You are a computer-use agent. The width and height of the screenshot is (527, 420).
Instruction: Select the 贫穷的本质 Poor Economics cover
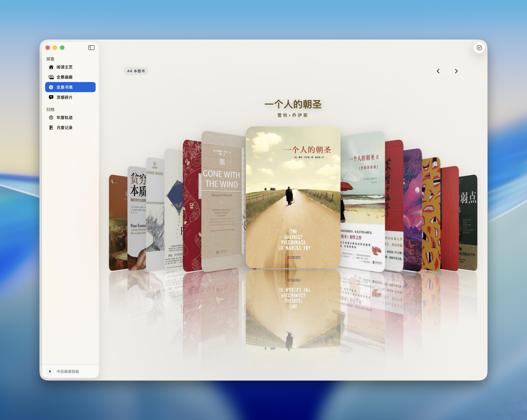[137, 218]
